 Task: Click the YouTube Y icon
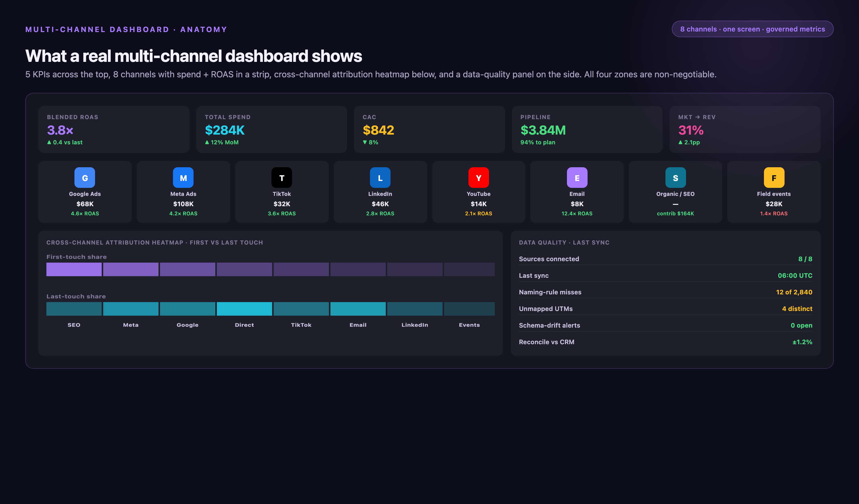(478, 178)
